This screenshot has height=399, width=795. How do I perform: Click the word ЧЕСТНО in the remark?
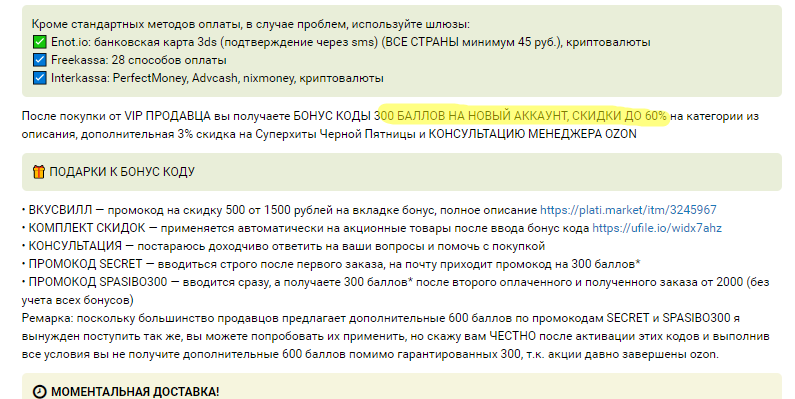(x=513, y=336)
